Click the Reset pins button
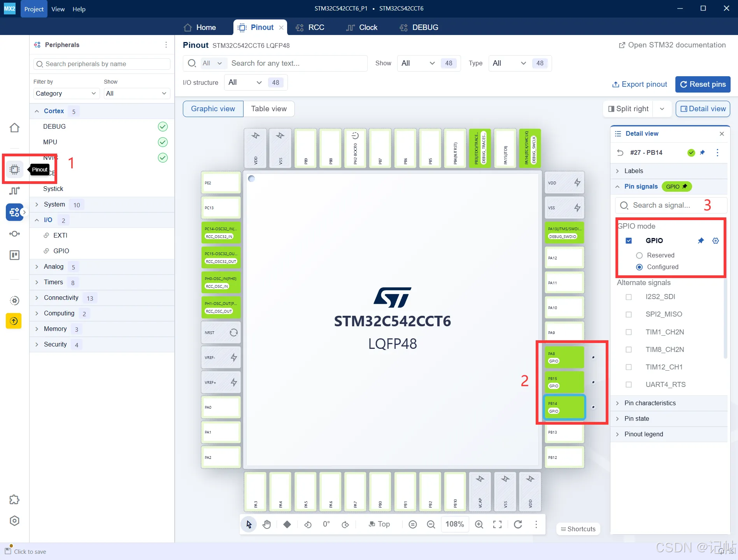This screenshot has width=738, height=560. [703, 84]
